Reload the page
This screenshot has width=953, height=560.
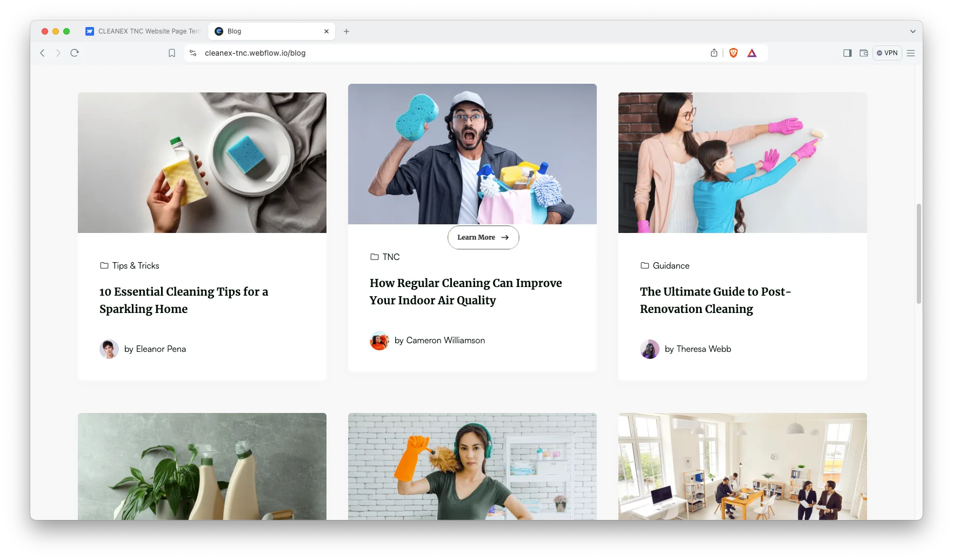tap(75, 53)
